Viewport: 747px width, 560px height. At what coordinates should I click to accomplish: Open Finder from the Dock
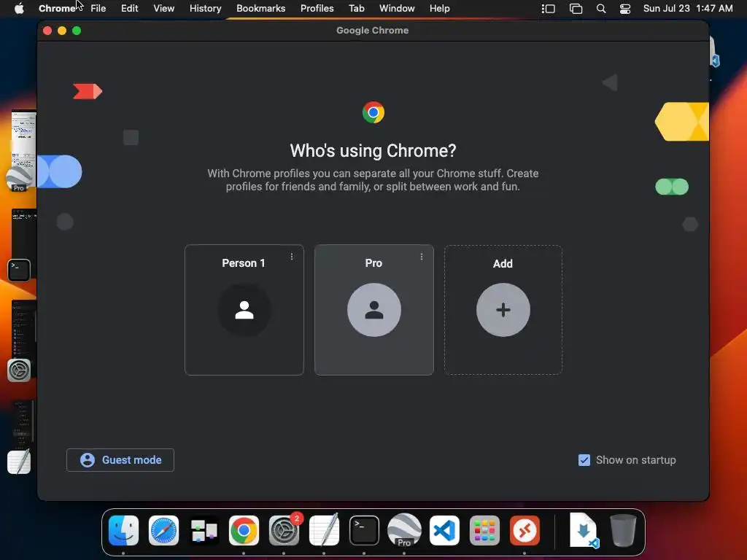click(x=124, y=531)
